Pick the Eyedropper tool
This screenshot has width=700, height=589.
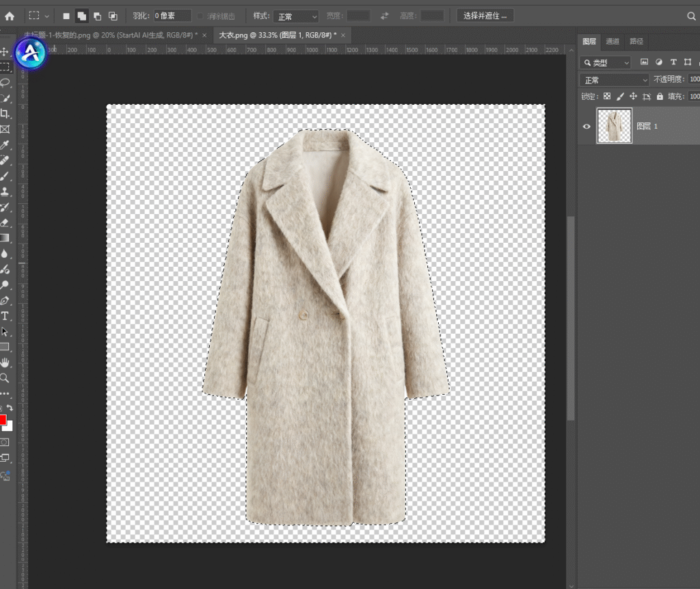tap(5, 145)
